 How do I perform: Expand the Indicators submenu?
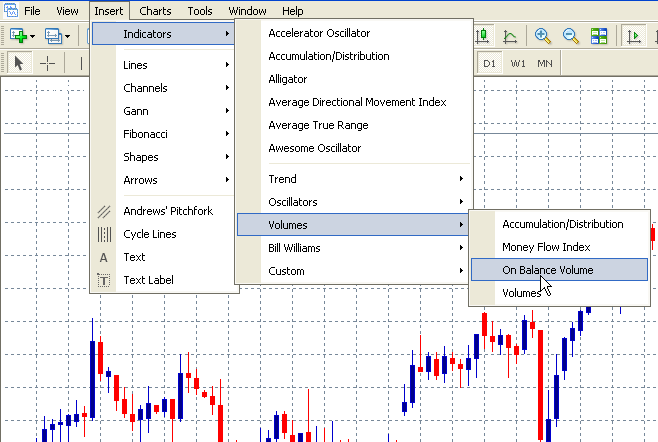click(163, 34)
